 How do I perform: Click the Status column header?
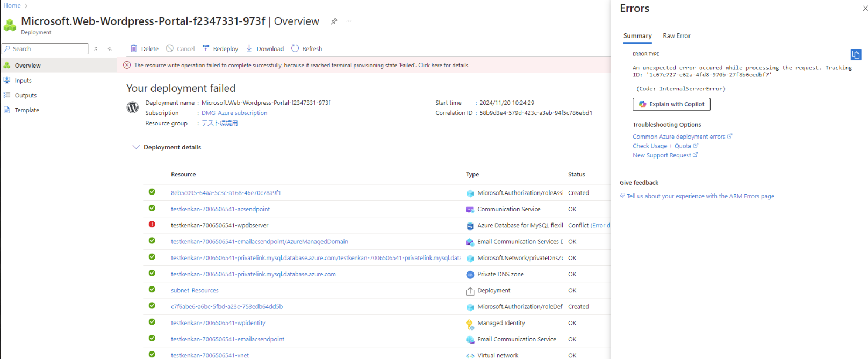coord(577,174)
